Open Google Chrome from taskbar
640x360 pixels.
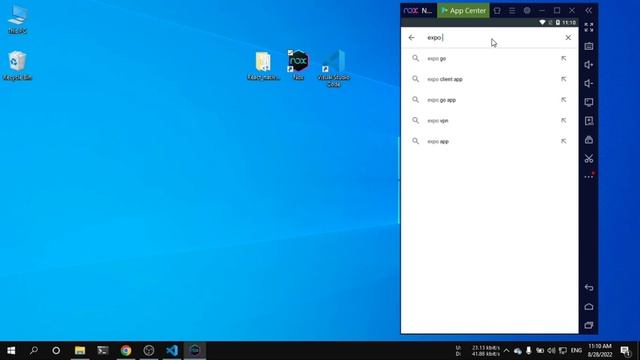126,350
